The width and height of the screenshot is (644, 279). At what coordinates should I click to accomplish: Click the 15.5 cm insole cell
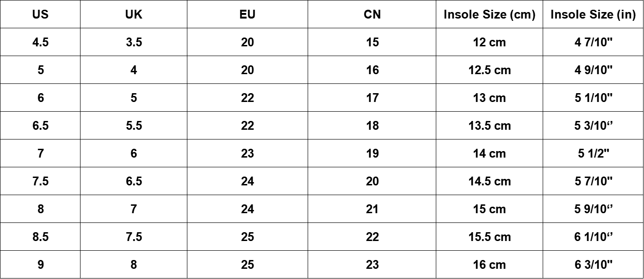pyautogui.click(x=489, y=237)
